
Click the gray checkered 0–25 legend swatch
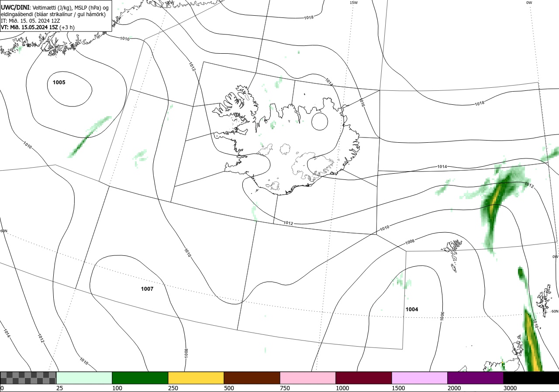[28, 378]
